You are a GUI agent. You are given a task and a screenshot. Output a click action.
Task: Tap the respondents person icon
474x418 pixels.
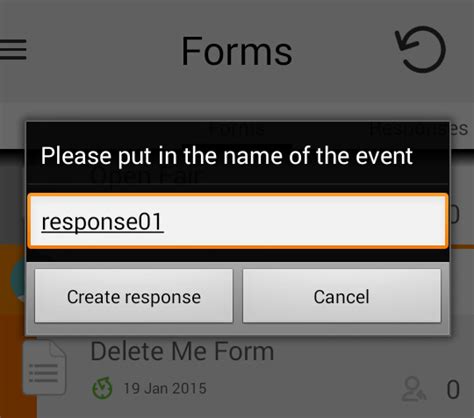coord(414,389)
